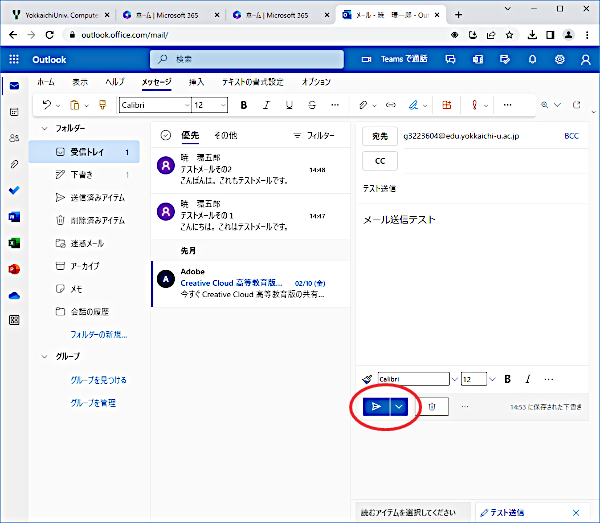Click the Attach file paperclip icon
This screenshot has height=523, width=600.
[363, 105]
